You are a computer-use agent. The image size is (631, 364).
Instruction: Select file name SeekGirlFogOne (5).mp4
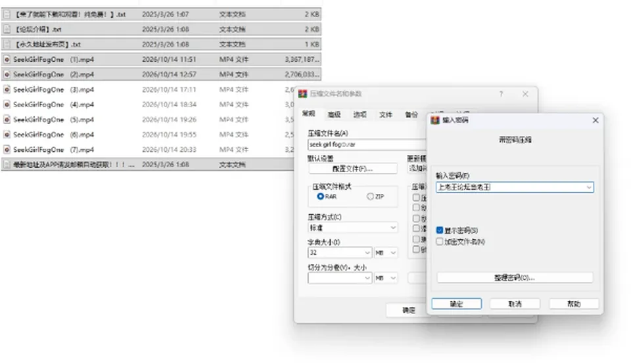[53, 120]
